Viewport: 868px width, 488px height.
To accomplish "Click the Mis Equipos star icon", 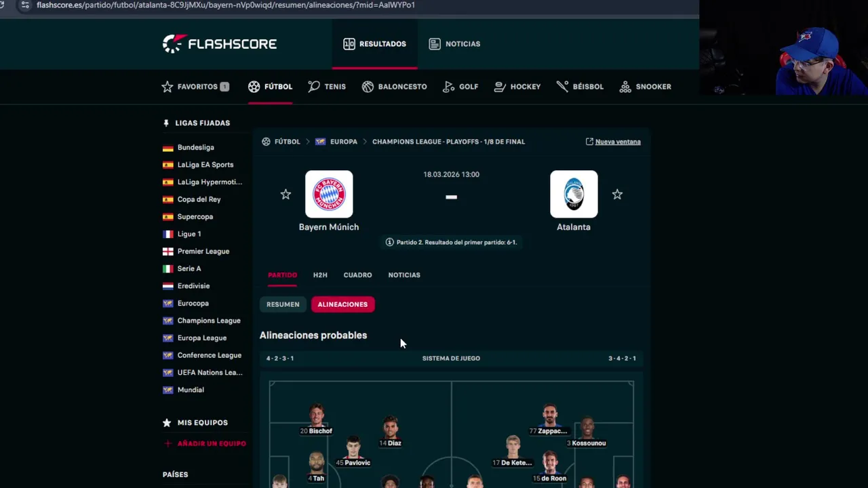I will [167, 422].
